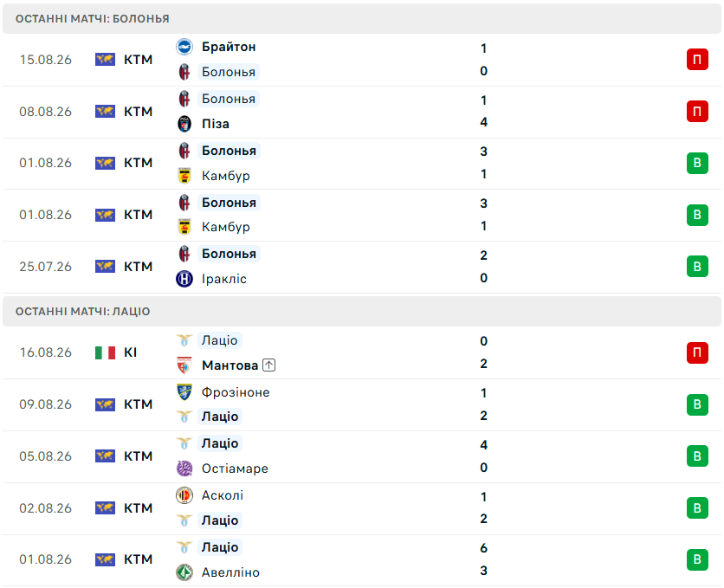
Task: Open the Лаціо vs Авелліно match
Action: click(x=362, y=559)
